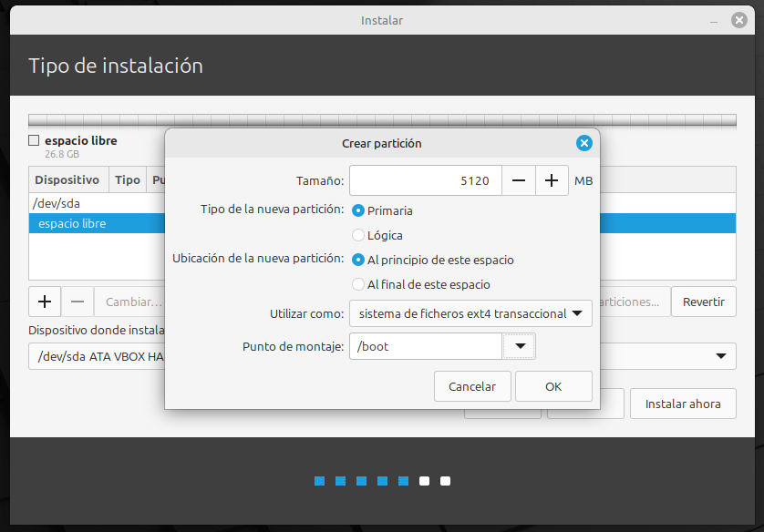This screenshot has width=764, height=532.
Task: Click the /boot mount point text field
Action: click(x=425, y=346)
